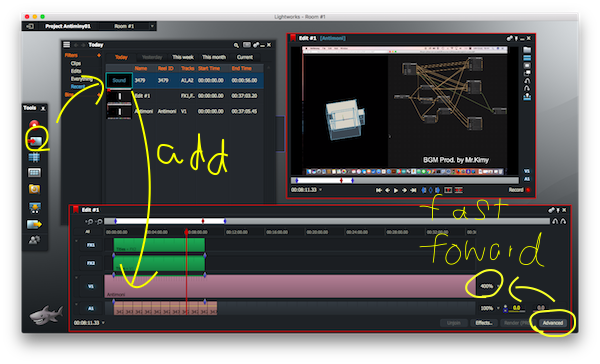Click the Undo arrow in timeline panel
This screenshot has height=364, width=600.
click(x=555, y=221)
